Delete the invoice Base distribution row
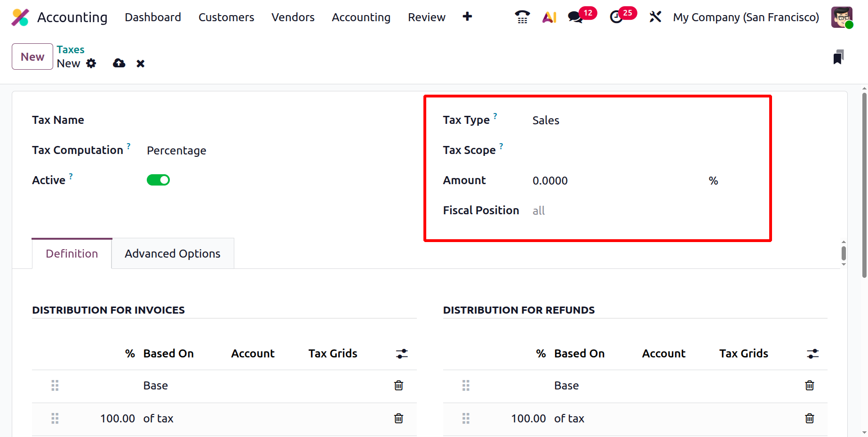The height and width of the screenshot is (437, 868). point(398,386)
